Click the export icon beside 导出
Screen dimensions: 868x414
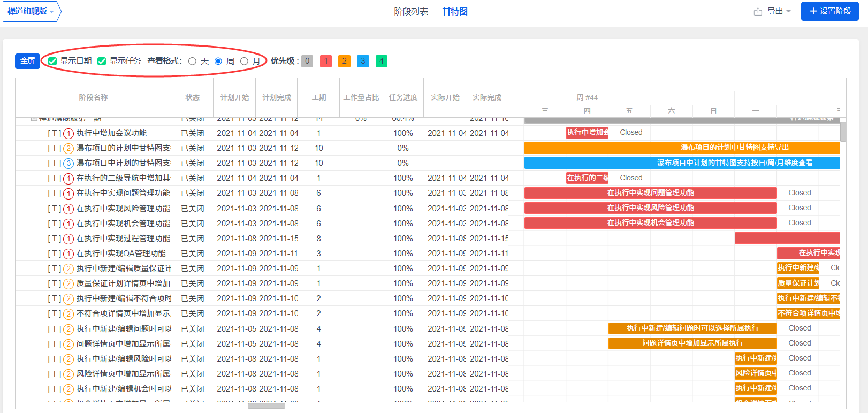click(x=758, y=11)
